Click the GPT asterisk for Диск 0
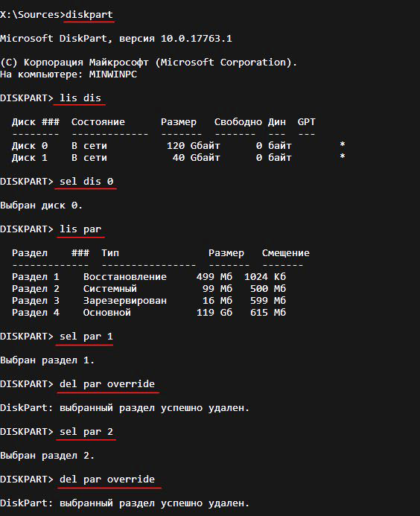Viewport: 420px width, 516px height. [343, 144]
